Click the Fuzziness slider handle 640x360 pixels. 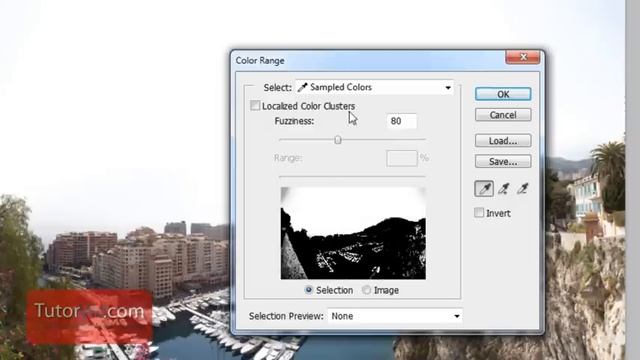coord(338,140)
